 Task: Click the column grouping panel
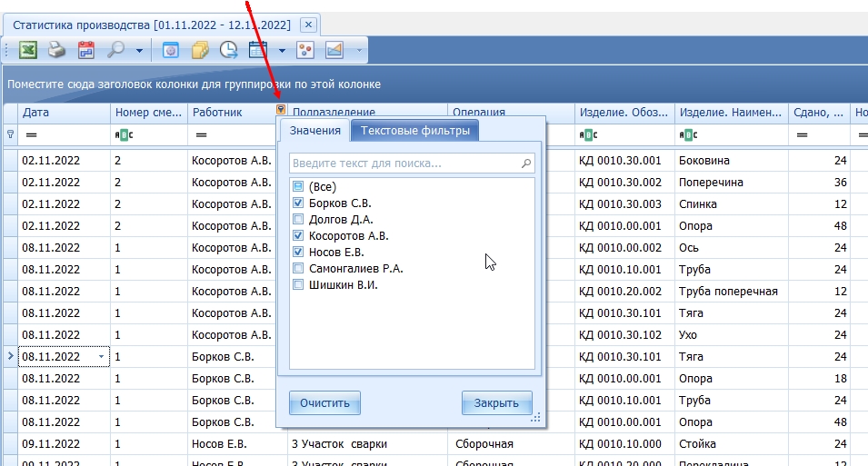(x=435, y=84)
